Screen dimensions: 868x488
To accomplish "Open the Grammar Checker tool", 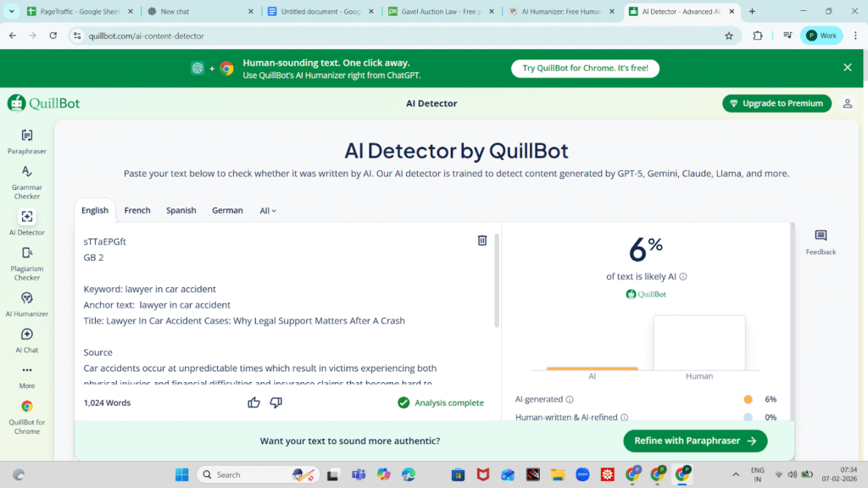I will pos(27,180).
